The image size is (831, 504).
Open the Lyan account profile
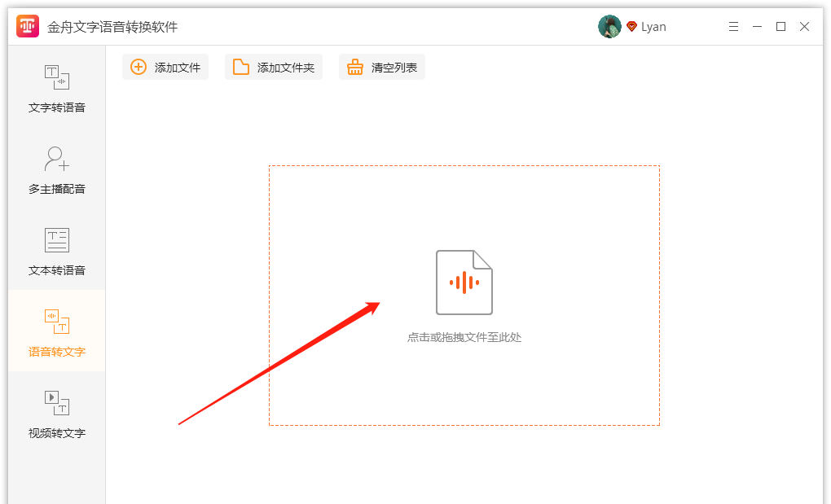(x=653, y=25)
